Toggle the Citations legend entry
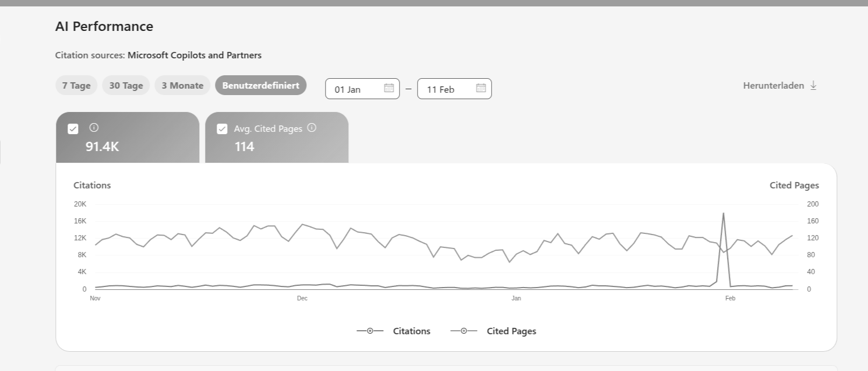 pos(393,331)
